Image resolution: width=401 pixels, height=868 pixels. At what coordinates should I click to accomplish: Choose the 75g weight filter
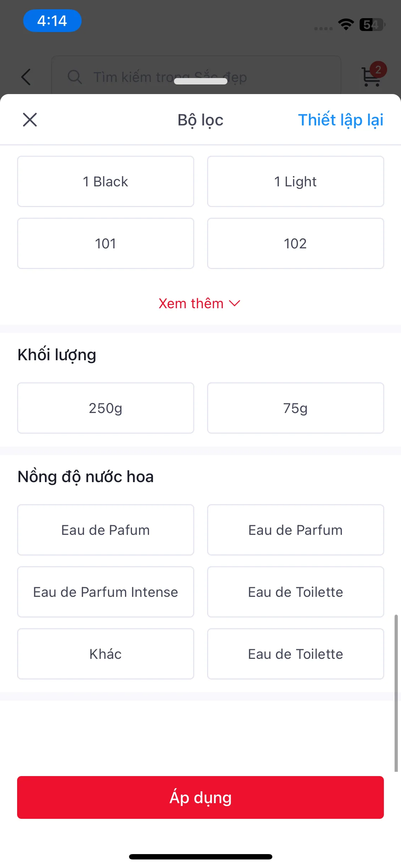coord(295,408)
